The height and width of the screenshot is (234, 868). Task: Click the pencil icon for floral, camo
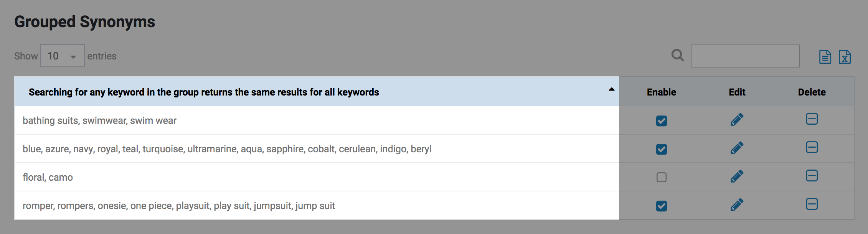pyautogui.click(x=737, y=176)
